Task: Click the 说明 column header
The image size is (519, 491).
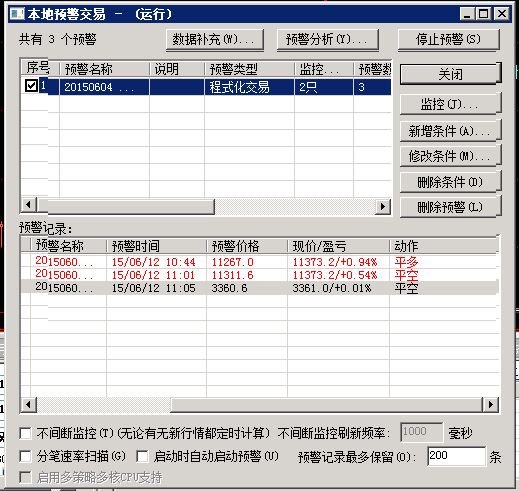Action: (177, 69)
